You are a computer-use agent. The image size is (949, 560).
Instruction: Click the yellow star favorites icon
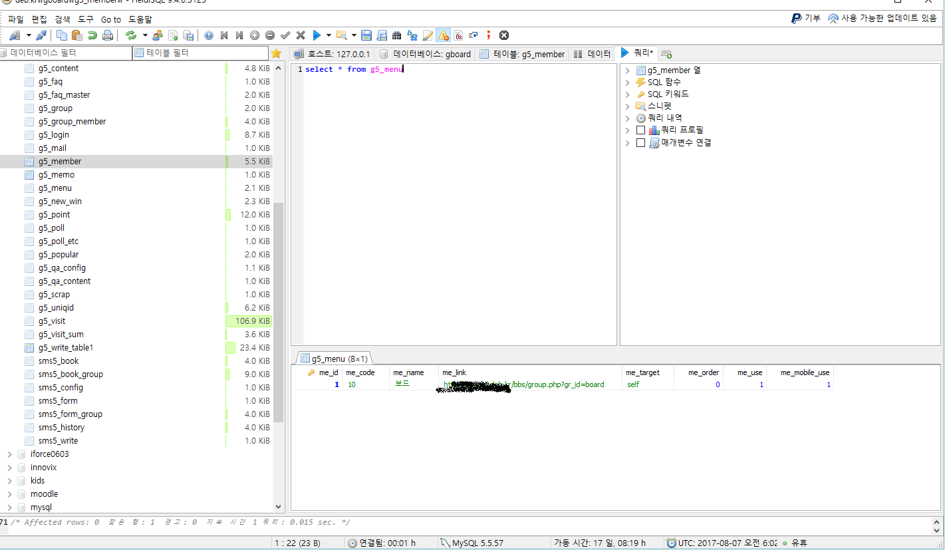click(277, 53)
